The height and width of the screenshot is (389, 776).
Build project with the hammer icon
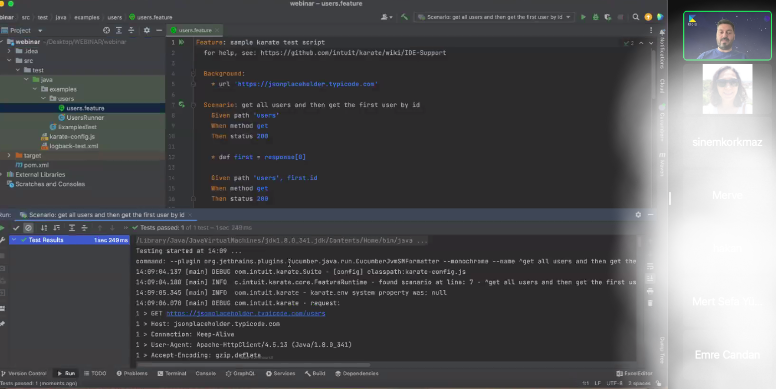tap(404, 17)
